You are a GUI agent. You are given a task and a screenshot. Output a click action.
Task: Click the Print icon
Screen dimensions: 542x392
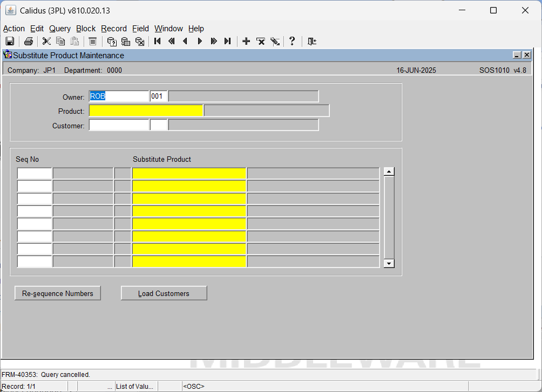pos(29,42)
